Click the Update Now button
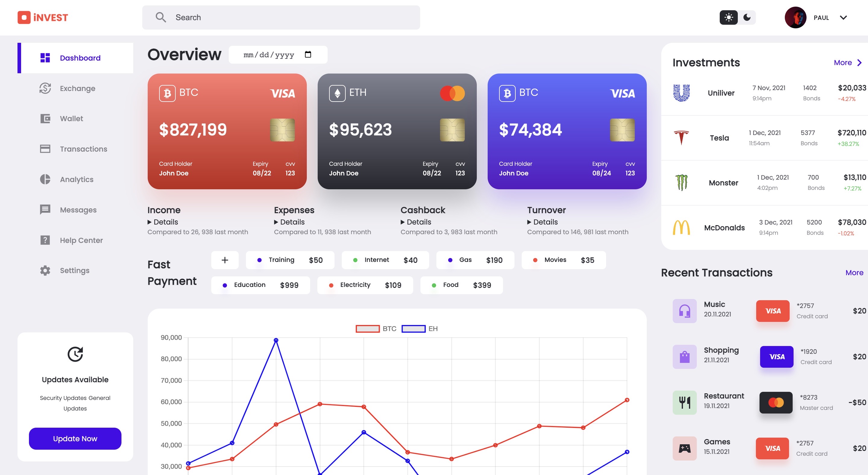The image size is (868, 475). tap(75, 439)
